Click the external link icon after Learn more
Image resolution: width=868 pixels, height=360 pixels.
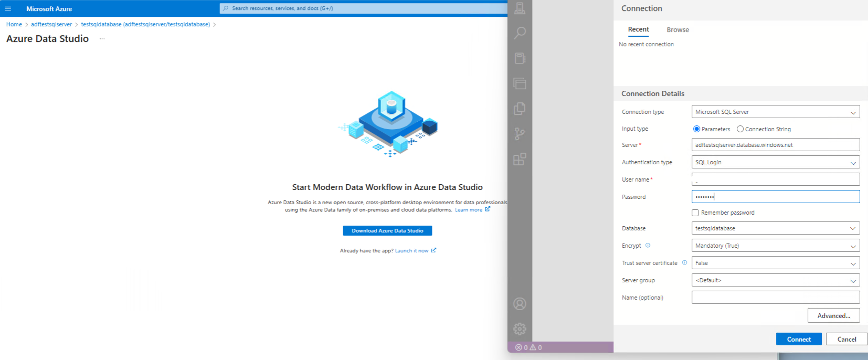[488, 209]
